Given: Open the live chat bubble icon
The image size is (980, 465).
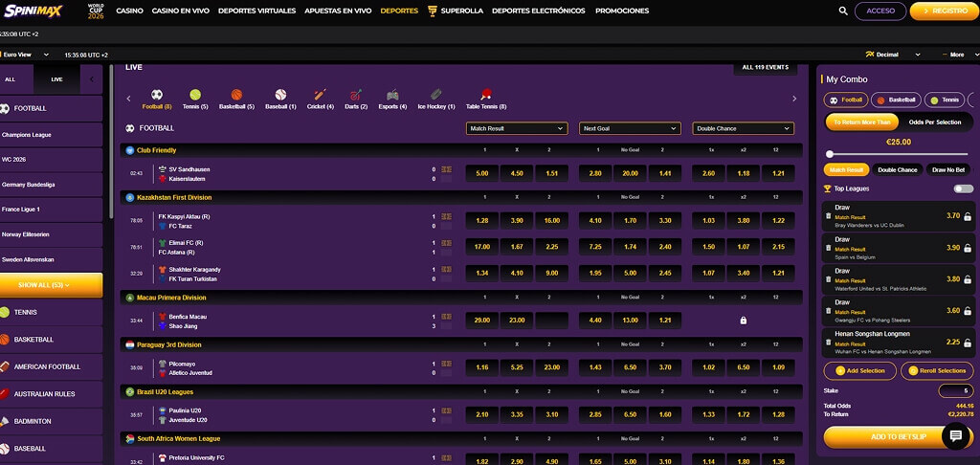Looking at the screenshot, I should (x=955, y=436).
